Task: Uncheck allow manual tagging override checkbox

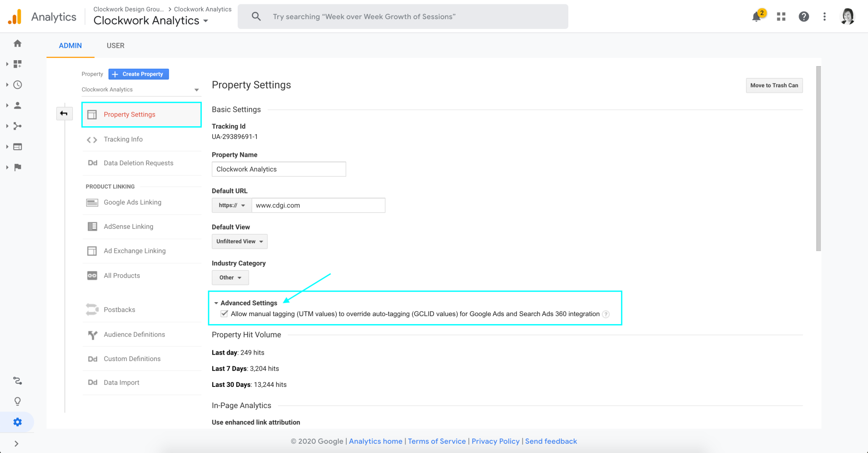Action: click(224, 314)
